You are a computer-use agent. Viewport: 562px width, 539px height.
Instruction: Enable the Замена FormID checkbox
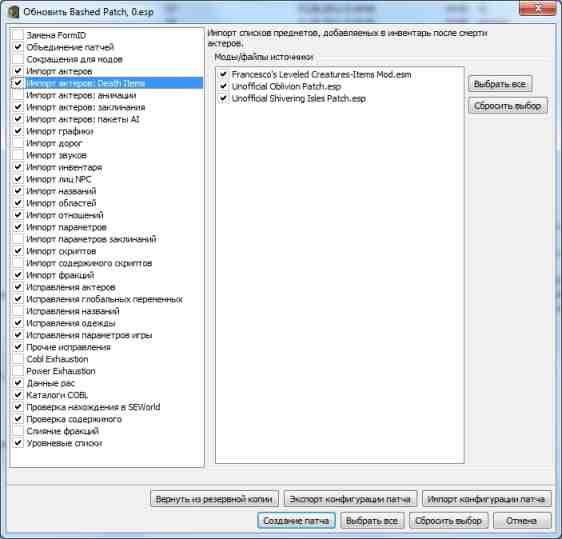pos(18,35)
